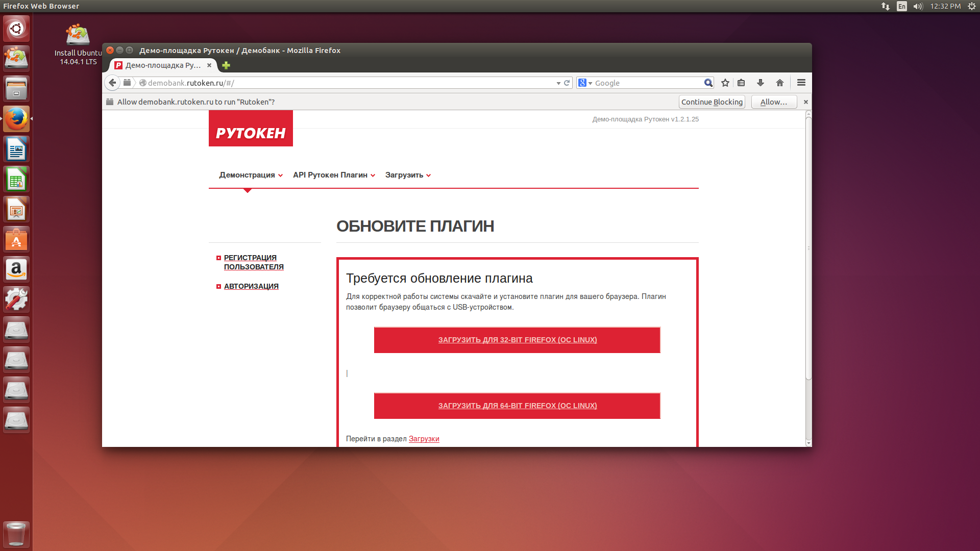Viewport: 980px width, 551px height.
Task: Expand the Загрузить dropdown
Action: click(405, 175)
